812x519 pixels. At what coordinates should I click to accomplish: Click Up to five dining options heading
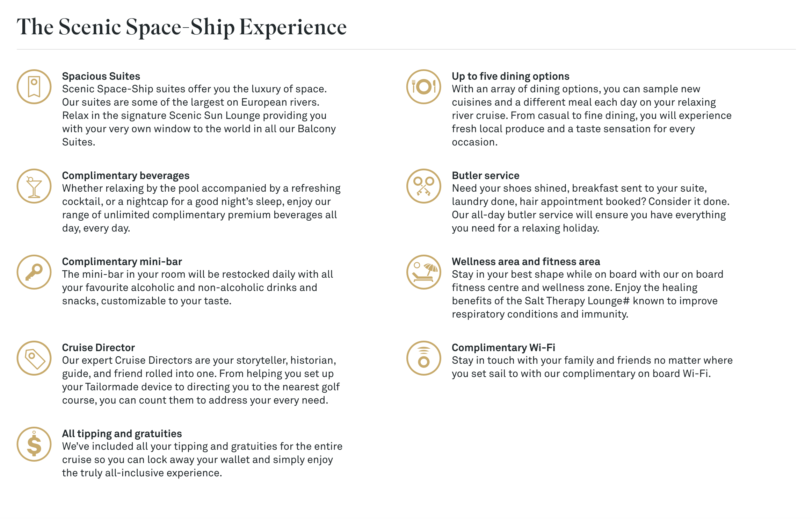tap(510, 76)
